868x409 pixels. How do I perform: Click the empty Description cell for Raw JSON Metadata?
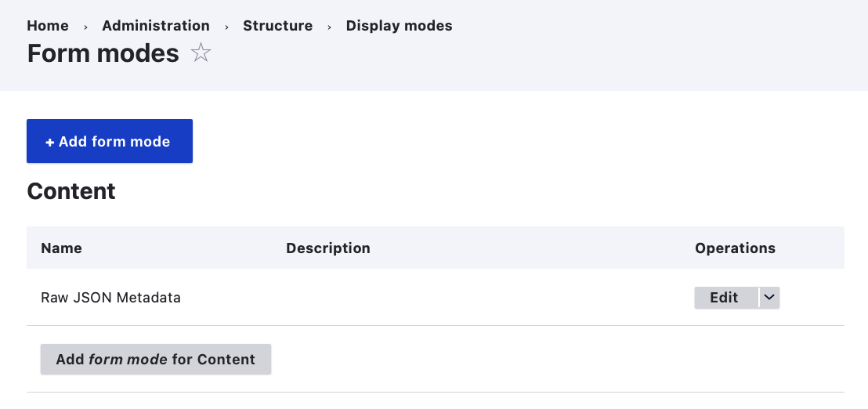click(x=470, y=298)
